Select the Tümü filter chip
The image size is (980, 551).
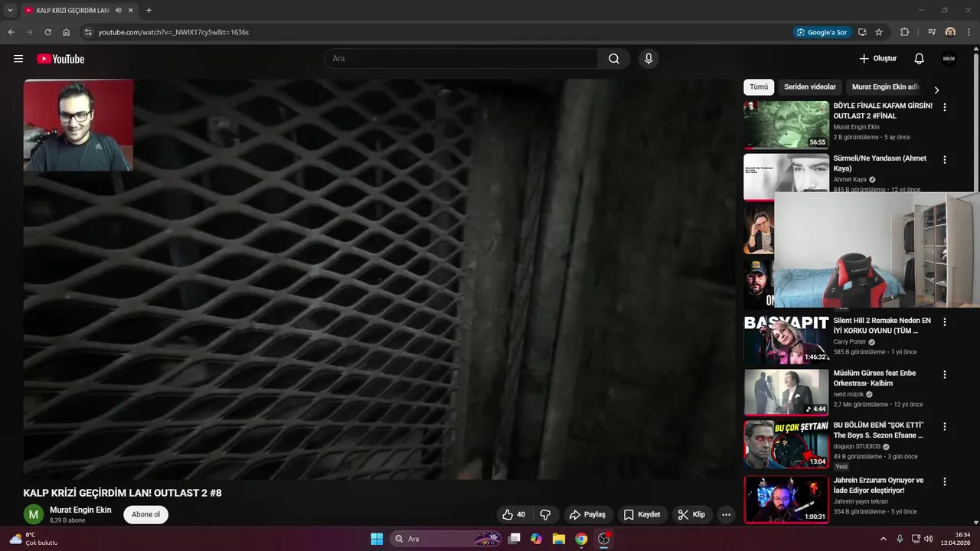[759, 87]
